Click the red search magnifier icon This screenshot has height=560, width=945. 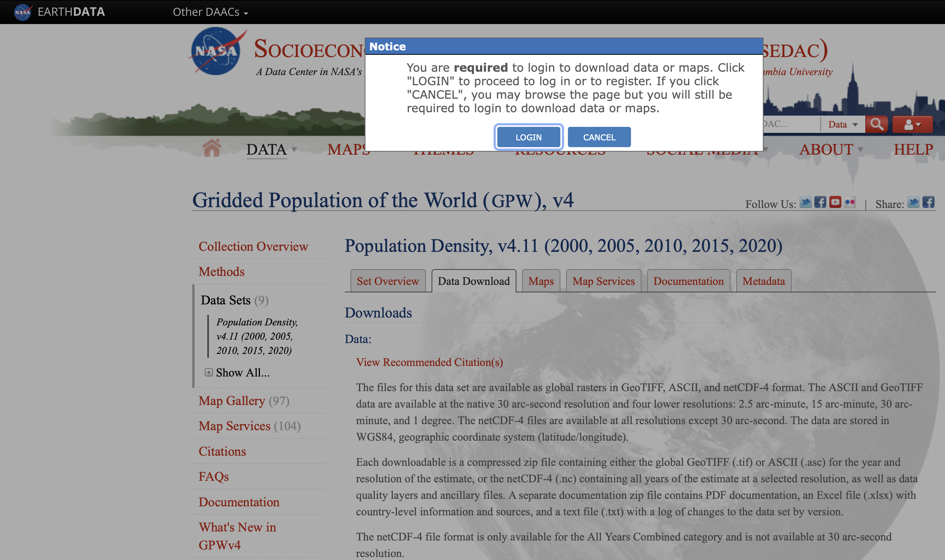pyautogui.click(x=876, y=124)
